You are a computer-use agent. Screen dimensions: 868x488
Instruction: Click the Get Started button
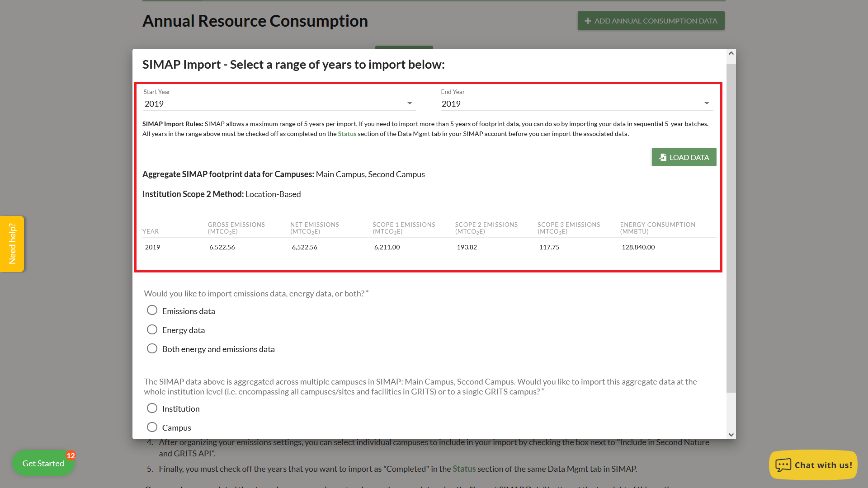43,463
